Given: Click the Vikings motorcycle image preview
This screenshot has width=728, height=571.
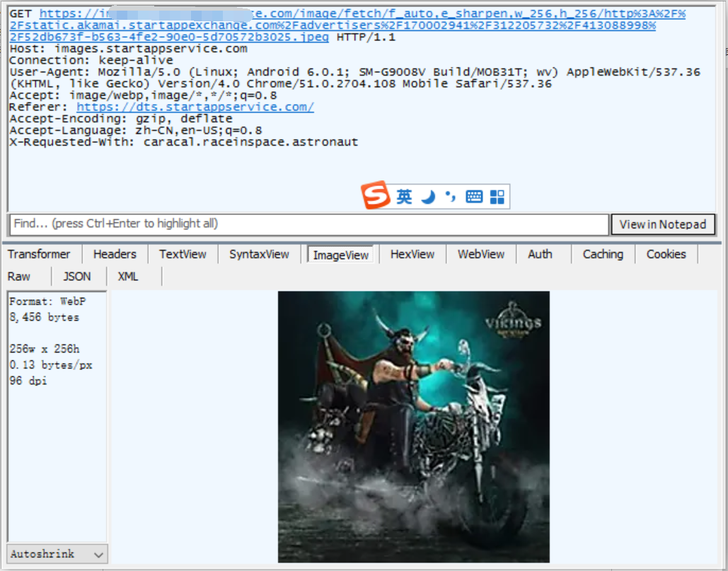Looking at the screenshot, I should [414, 427].
